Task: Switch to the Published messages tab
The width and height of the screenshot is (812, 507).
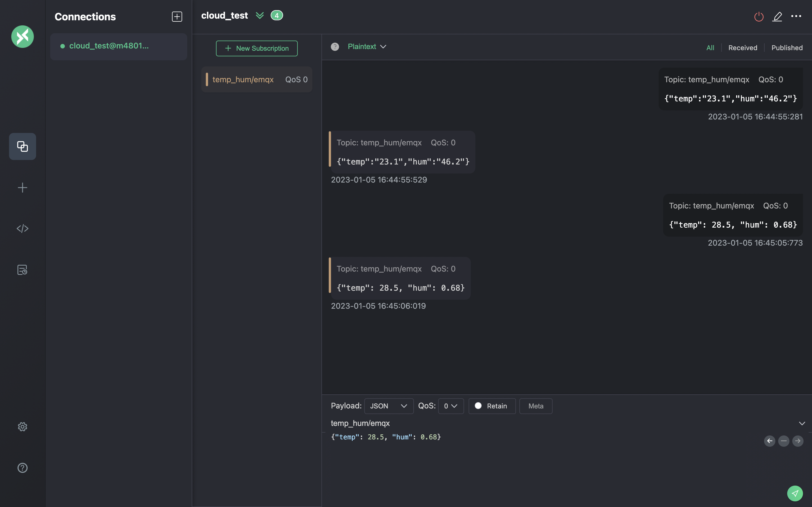Action: [787, 47]
